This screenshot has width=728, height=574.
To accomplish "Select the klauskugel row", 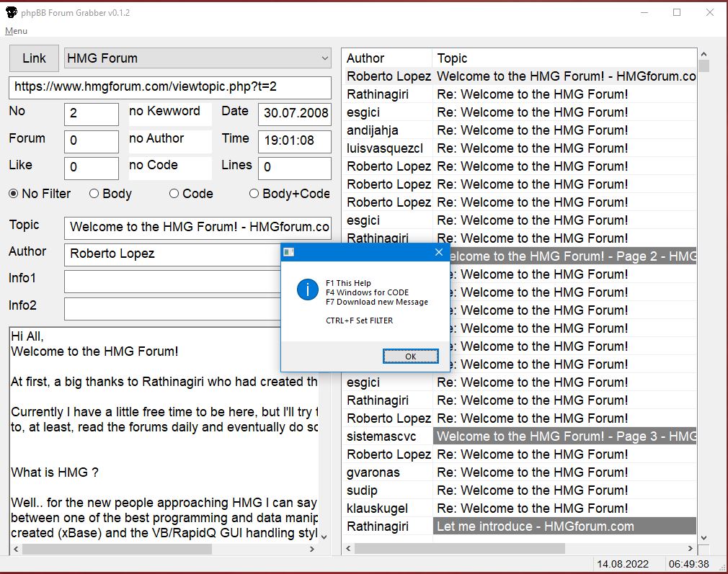I will coord(520,508).
